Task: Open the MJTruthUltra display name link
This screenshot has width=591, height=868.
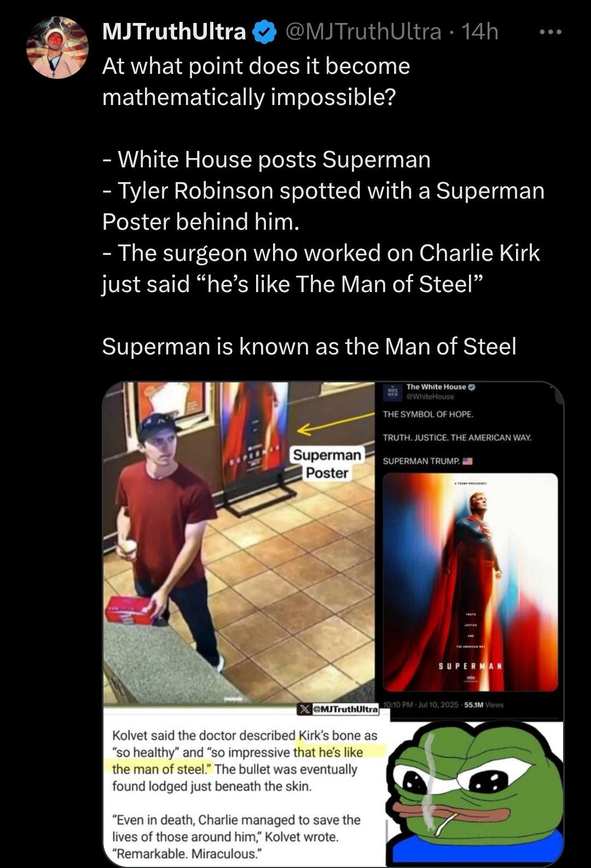Action: click(174, 32)
